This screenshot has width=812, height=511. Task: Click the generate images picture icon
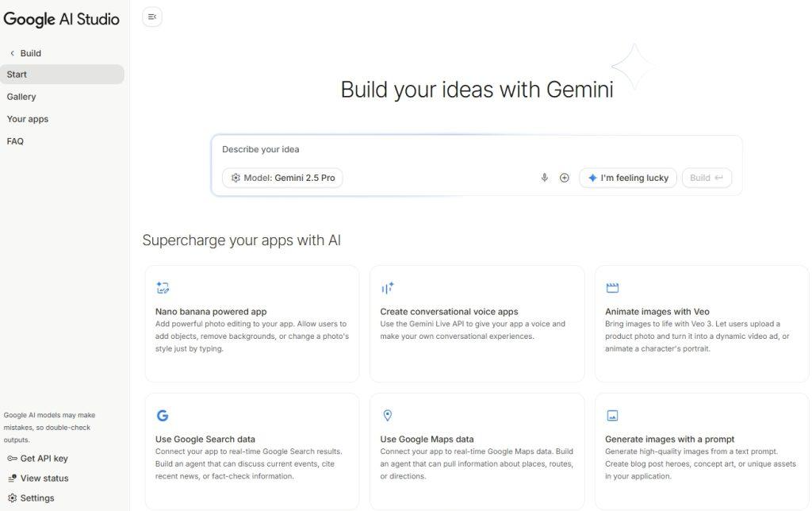click(612, 415)
